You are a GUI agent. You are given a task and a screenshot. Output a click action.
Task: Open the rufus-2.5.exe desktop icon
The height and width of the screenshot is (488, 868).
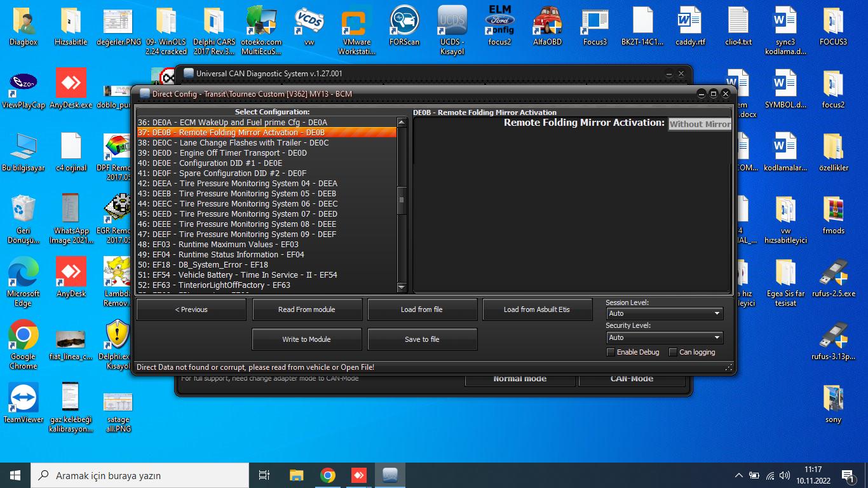[833, 274]
